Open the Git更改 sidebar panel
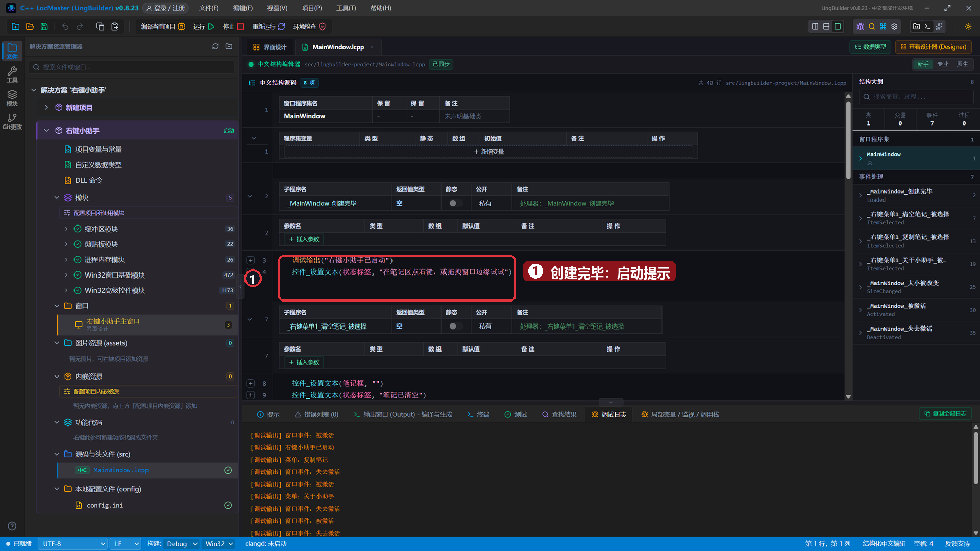This screenshot has height=551, width=980. point(12,121)
